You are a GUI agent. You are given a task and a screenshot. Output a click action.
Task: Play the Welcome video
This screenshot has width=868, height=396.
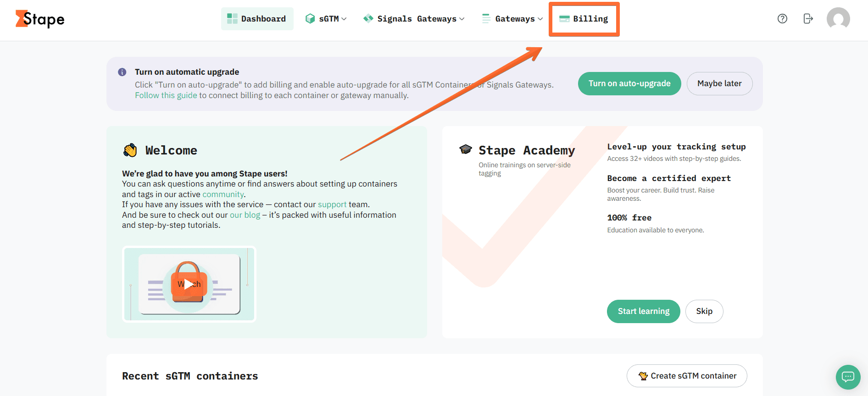(x=189, y=283)
